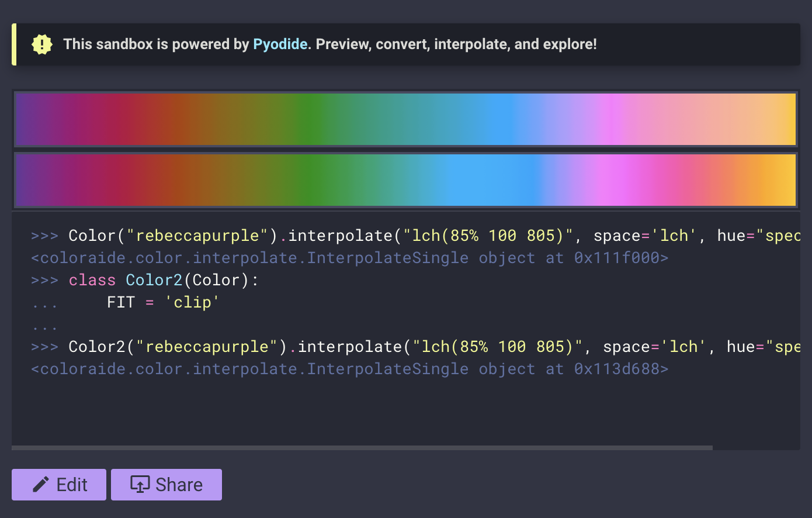The width and height of the screenshot is (812, 518).
Task: Click the purple left end of the top gradient
Action: pyautogui.click(x=26, y=119)
